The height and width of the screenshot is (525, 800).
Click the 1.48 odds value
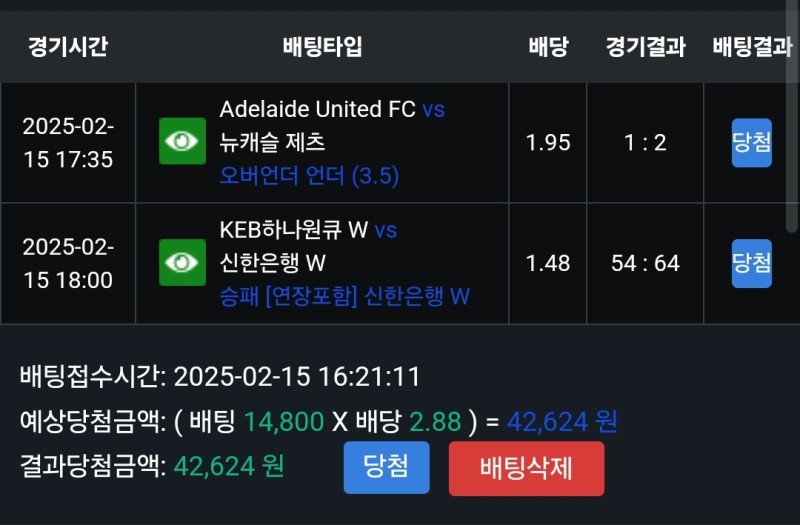[x=548, y=263]
